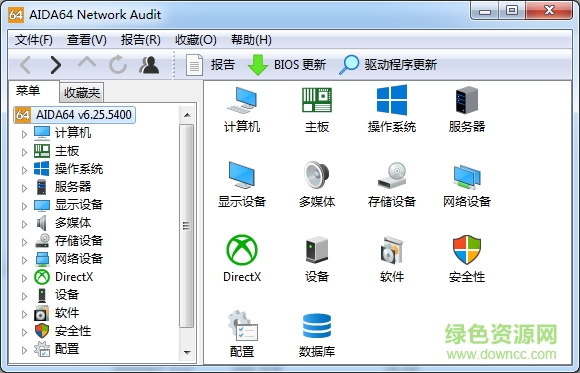
Task: Open the 设备 devices icon in main pane
Action: tap(317, 250)
